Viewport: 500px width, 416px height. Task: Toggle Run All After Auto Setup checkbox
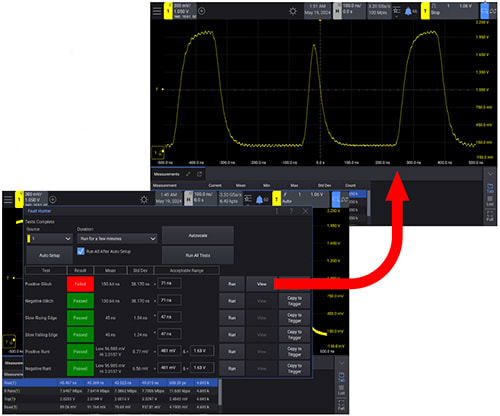pyautogui.click(x=81, y=251)
